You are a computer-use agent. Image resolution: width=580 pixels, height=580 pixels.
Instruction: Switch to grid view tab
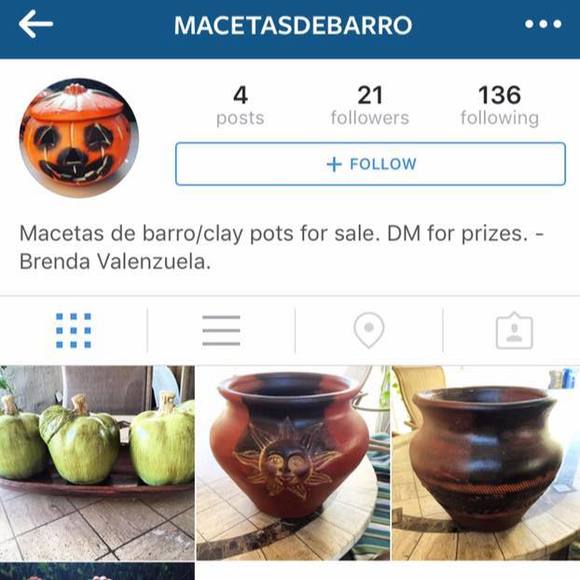[73, 330]
